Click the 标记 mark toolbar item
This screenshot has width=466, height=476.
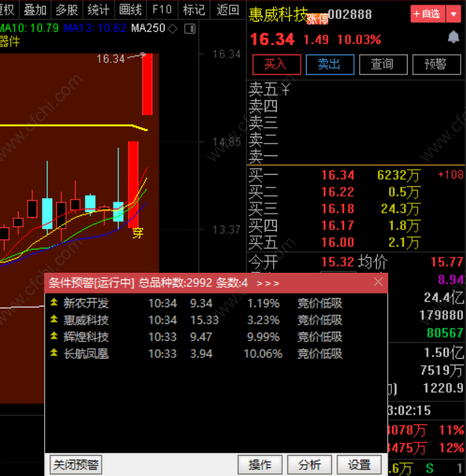click(x=194, y=10)
